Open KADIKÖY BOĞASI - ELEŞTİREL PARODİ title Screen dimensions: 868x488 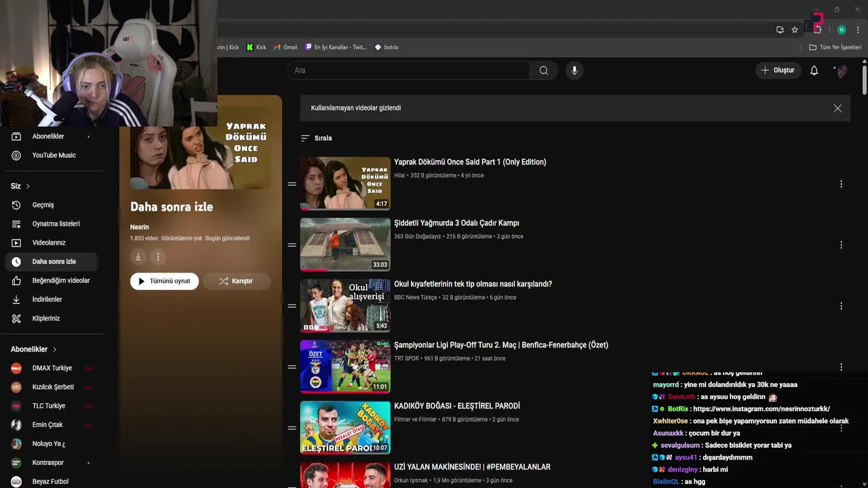click(x=457, y=406)
